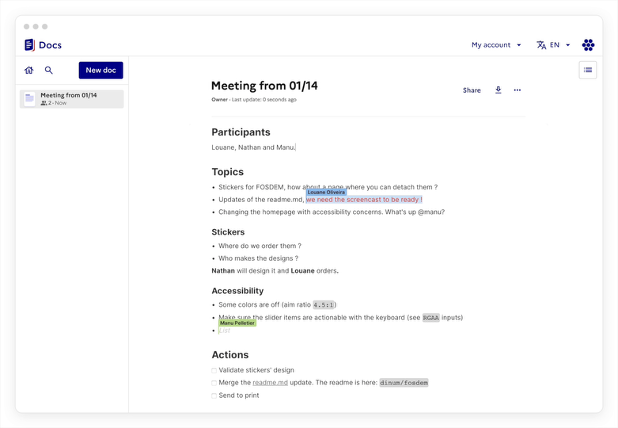Open search with the magnifier icon
The image size is (618, 428).
pyautogui.click(x=49, y=70)
